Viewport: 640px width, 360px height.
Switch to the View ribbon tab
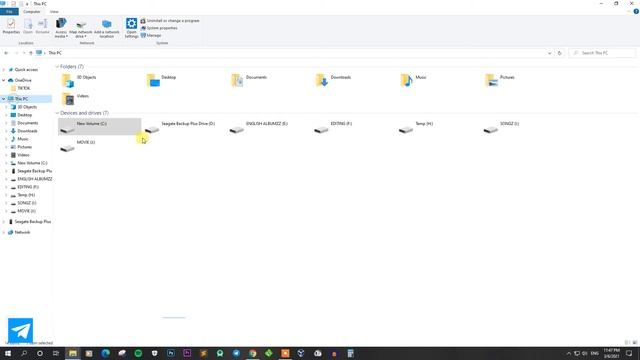click(x=54, y=11)
